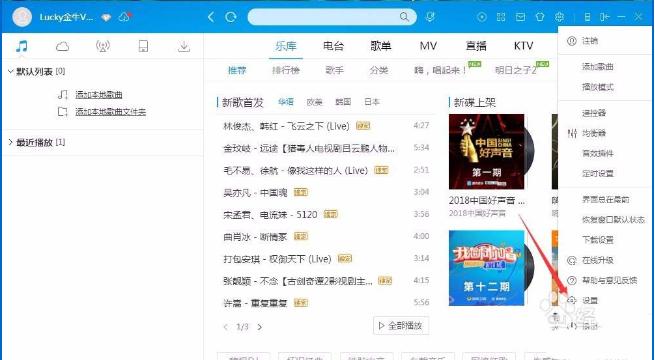Start listen-to-identify microphone icon
This screenshot has width=655, height=360.
point(430,17)
